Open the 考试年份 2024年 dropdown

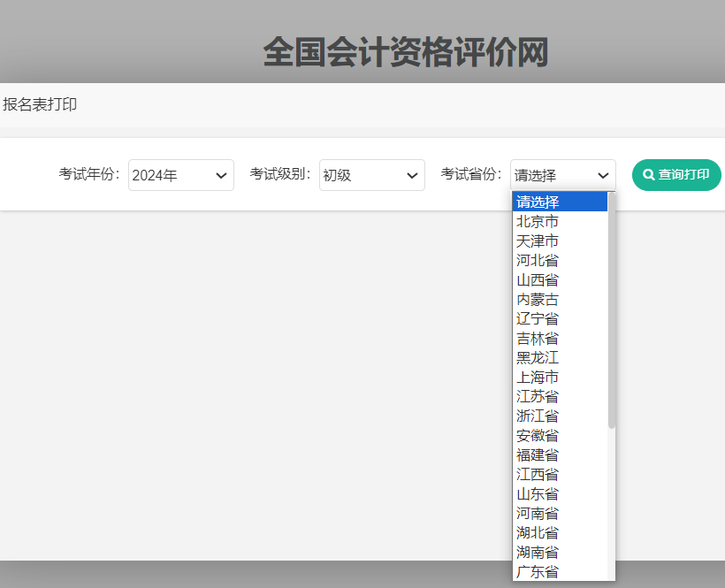180,175
